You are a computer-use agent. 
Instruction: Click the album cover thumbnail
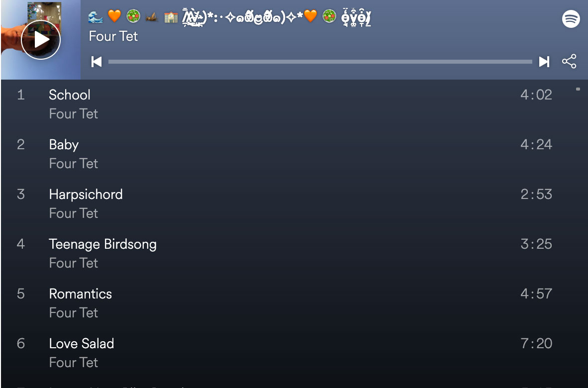point(40,40)
